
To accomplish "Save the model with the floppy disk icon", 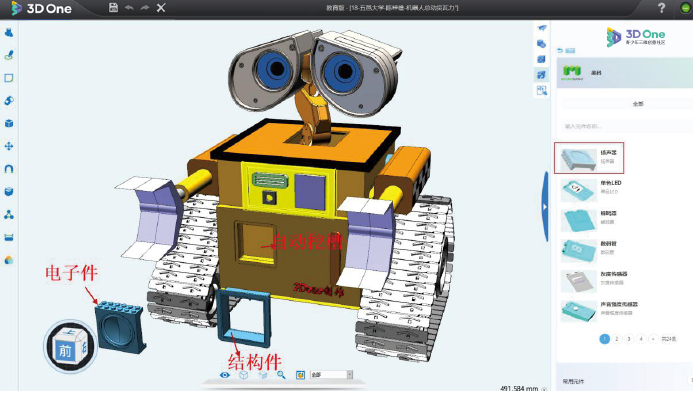I will (x=114, y=8).
